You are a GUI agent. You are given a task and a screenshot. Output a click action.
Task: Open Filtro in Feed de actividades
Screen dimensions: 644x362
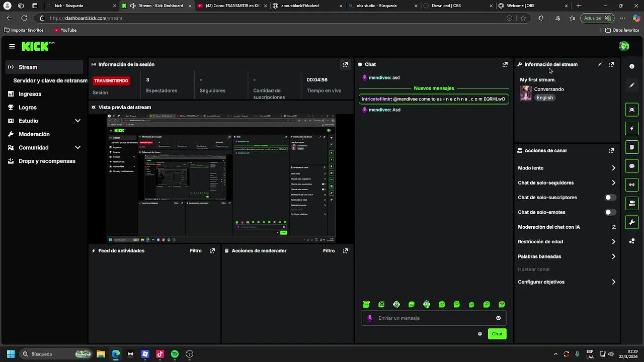[x=196, y=251]
